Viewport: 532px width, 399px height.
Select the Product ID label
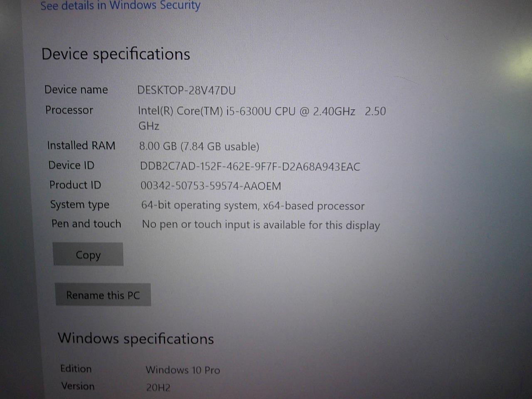(75, 185)
